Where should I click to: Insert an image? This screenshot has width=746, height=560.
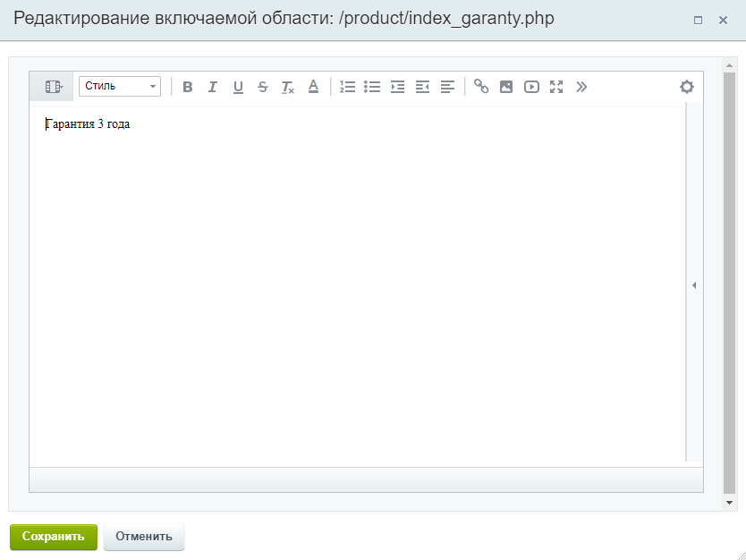(x=506, y=87)
